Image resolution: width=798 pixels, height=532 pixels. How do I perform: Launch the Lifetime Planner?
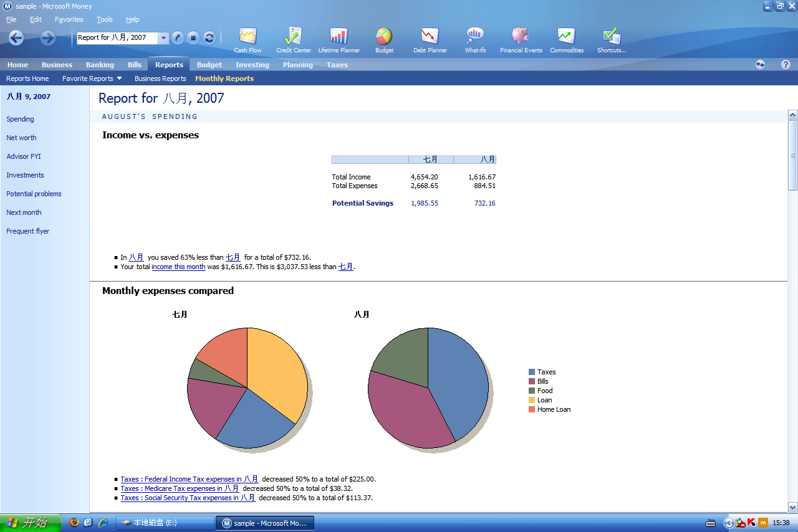339,39
